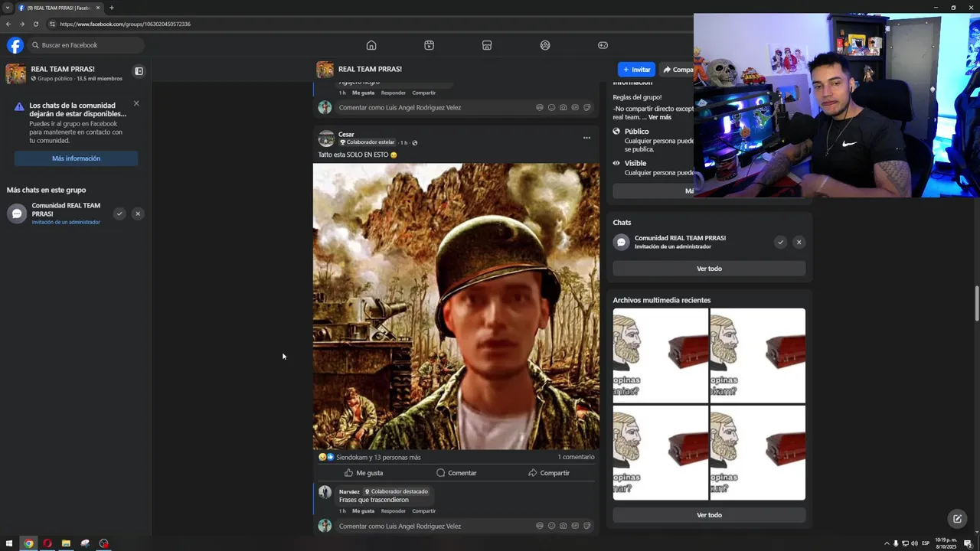Open Narváez's profile name
This screenshot has width=980, height=551.
(x=349, y=491)
